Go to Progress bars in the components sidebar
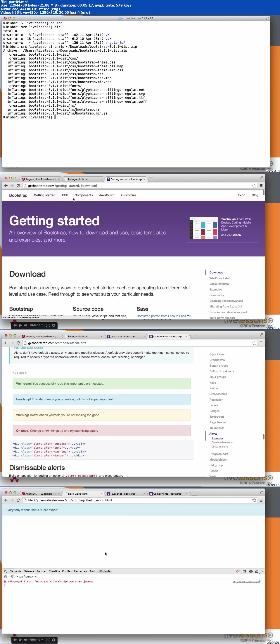Viewport: 280px width, 644px height. 219,454
